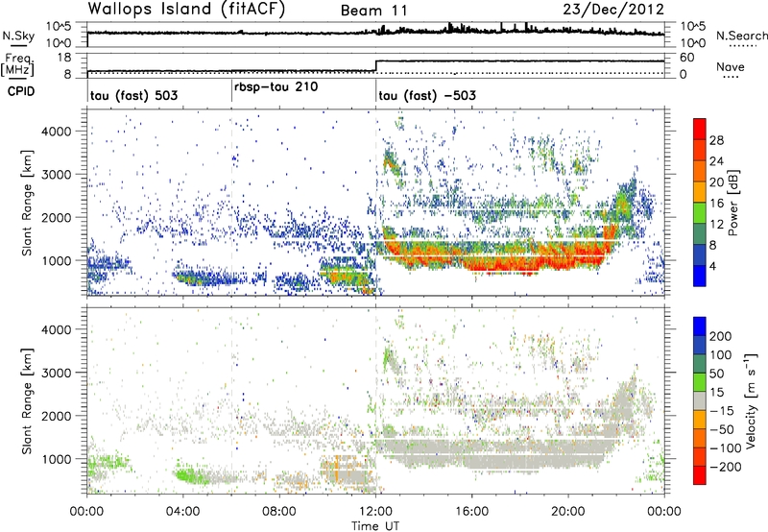Click the '4000' tick label of the power panel

click(56, 132)
